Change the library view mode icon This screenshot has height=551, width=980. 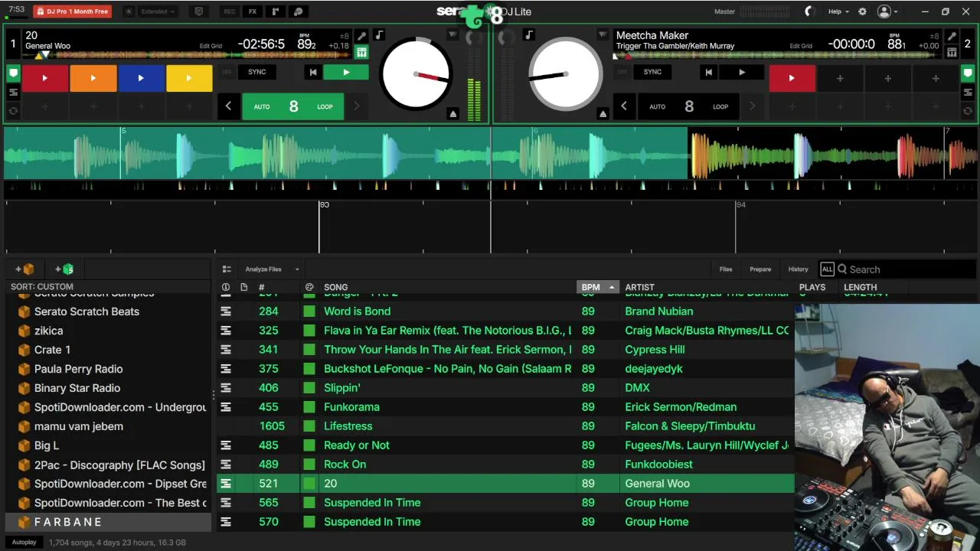[x=227, y=269]
